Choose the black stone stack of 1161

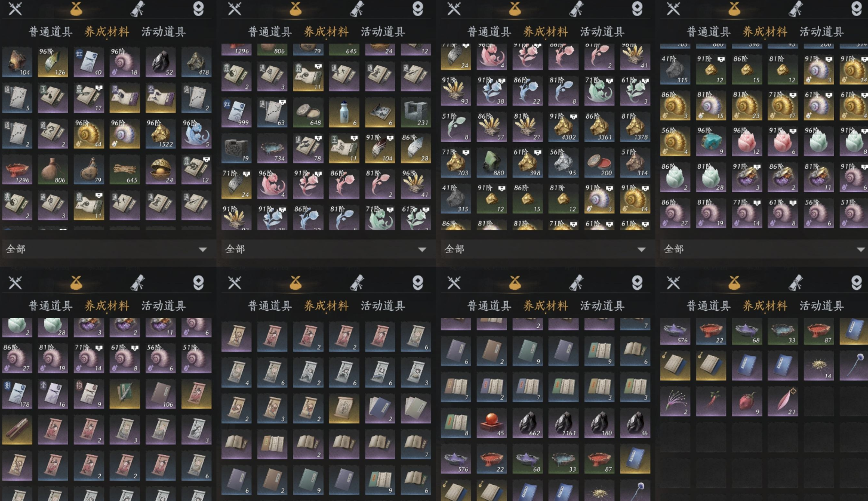coord(564,423)
